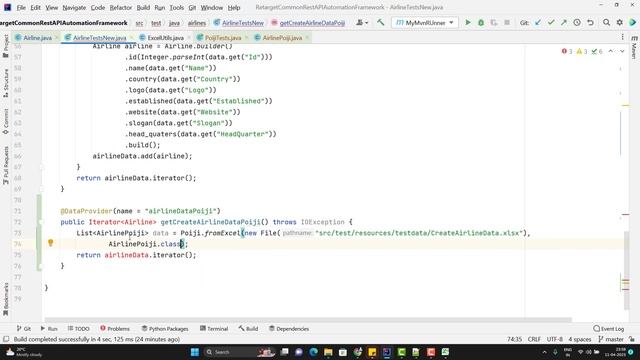
Task: Open 4 spaces indent settings
Action: (580, 339)
